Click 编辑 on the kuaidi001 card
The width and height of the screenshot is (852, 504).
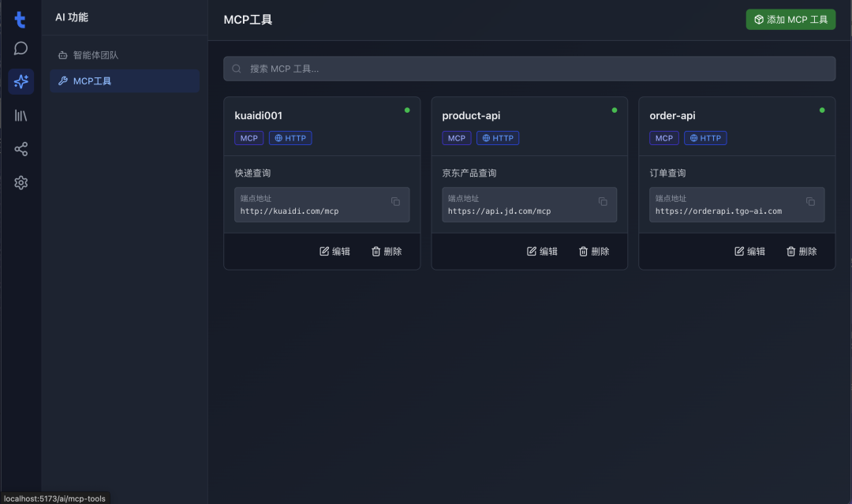click(334, 252)
